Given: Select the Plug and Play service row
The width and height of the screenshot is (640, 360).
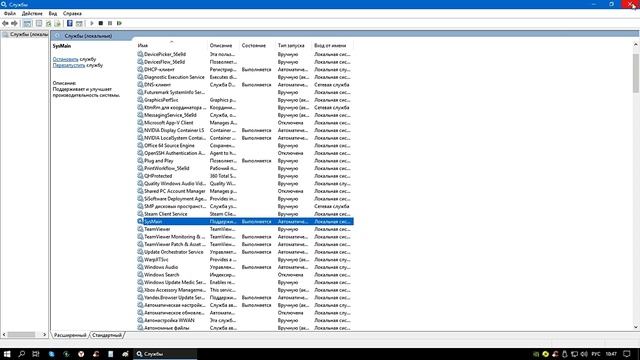Looking at the screenshot, I should point(245,161).
